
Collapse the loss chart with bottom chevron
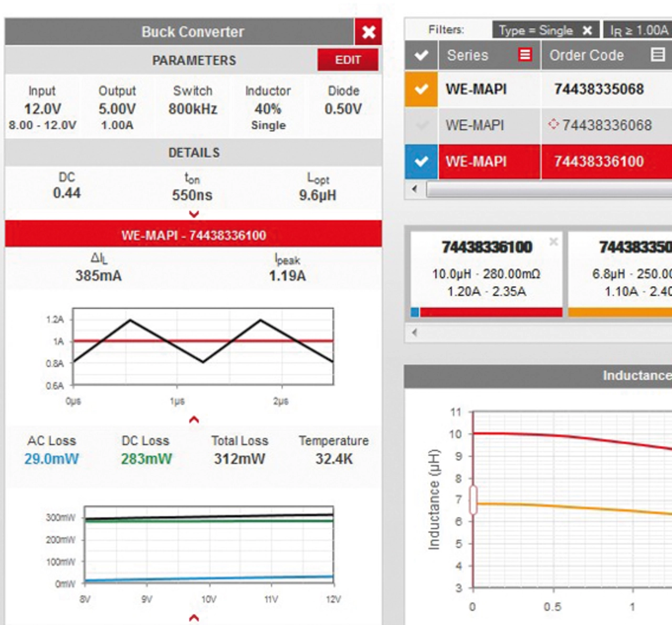click(194, 618)
